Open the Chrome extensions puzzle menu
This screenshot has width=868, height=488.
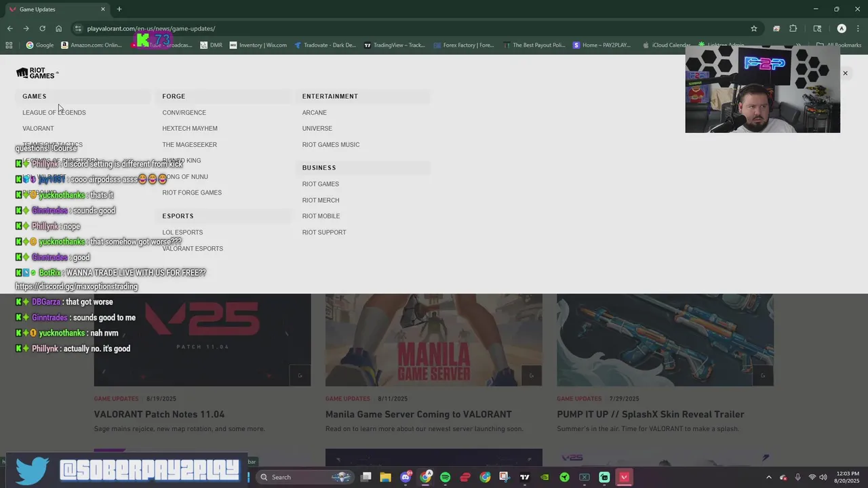click(793, 28)
